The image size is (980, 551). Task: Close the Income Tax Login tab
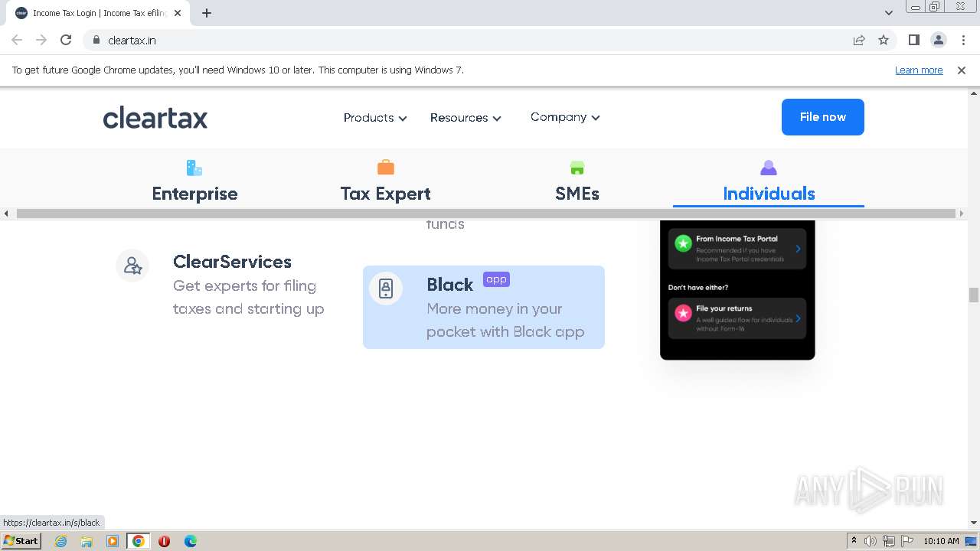[x=178, y=13]
